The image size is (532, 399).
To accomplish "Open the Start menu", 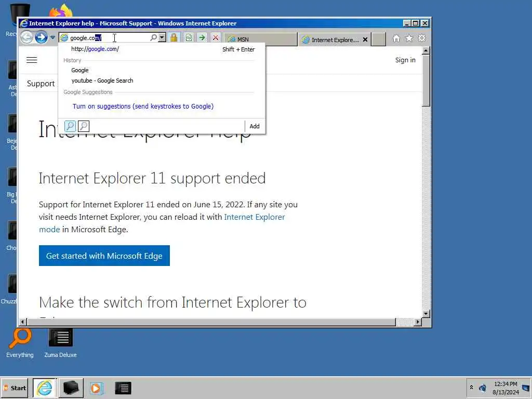I will point(15,388).
